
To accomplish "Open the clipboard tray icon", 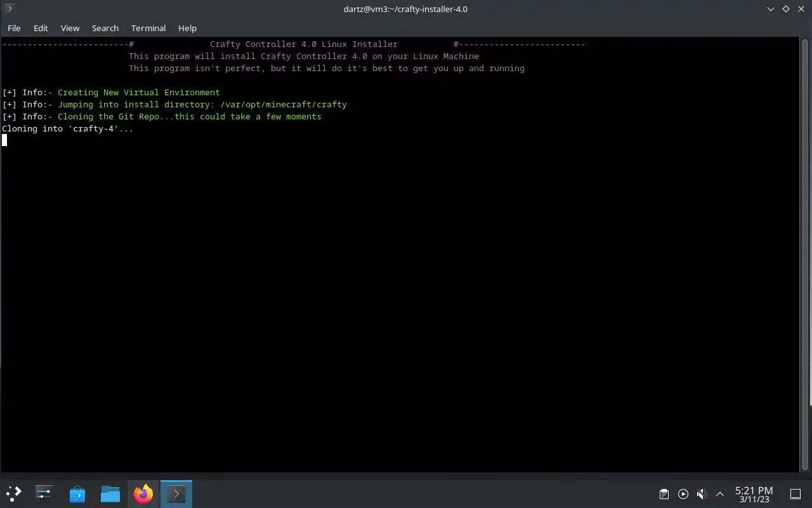I will tap(664, 494).
